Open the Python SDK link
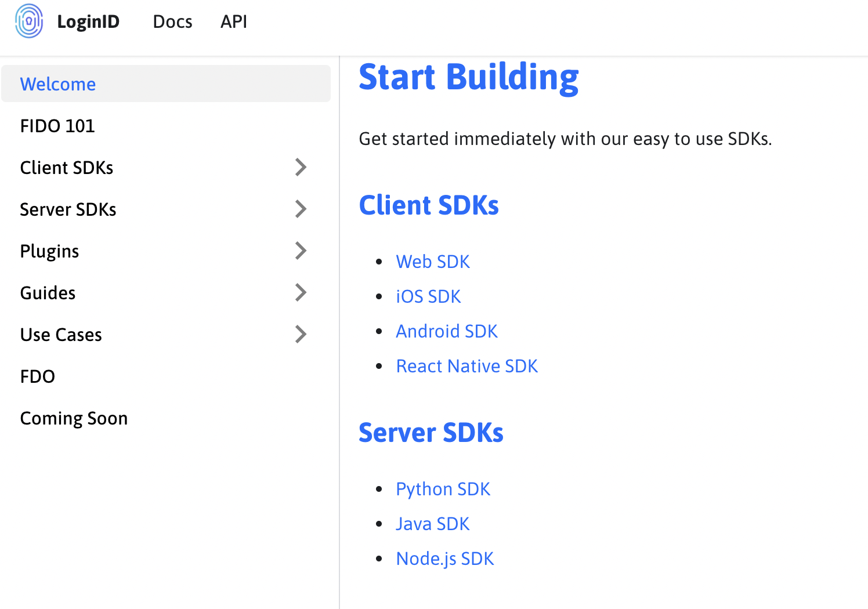This screenshot has height=609, width=868. 443,489
